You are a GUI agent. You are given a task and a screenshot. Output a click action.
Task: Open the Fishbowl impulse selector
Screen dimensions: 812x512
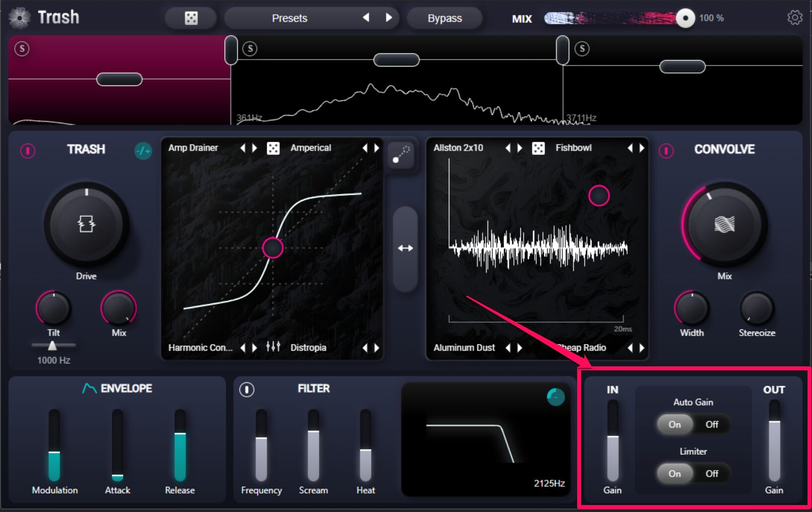(574, 148)
